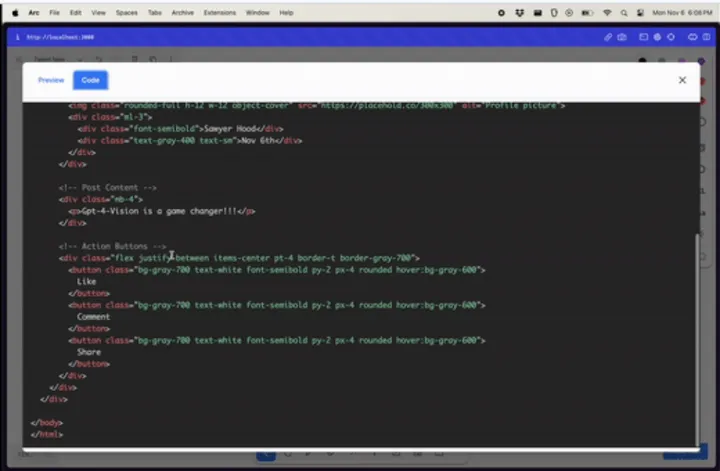Select the Code tab
Image resolution: width=720 pixels, height=471 pixels.
coord(90,80)
